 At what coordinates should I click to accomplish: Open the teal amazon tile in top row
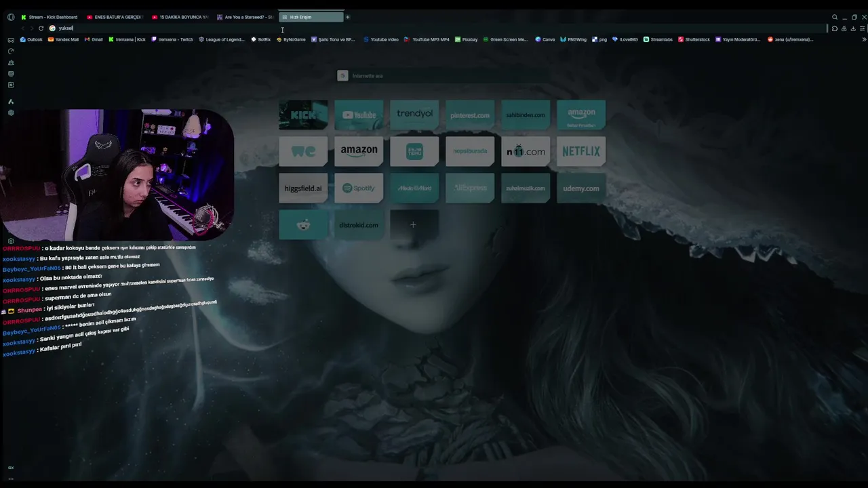(581, 115)
